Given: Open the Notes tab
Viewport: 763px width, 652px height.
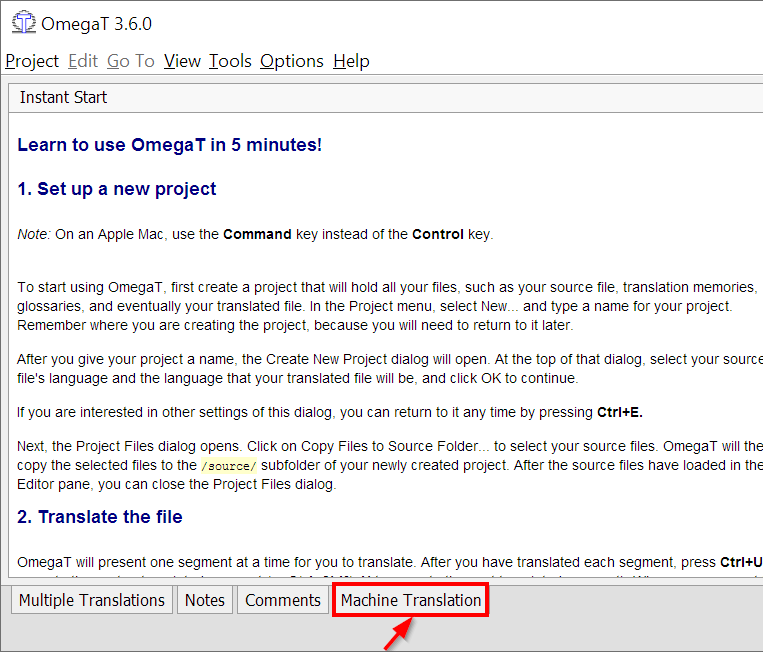Looking at the screenshot, I should [x=205, y=600].
